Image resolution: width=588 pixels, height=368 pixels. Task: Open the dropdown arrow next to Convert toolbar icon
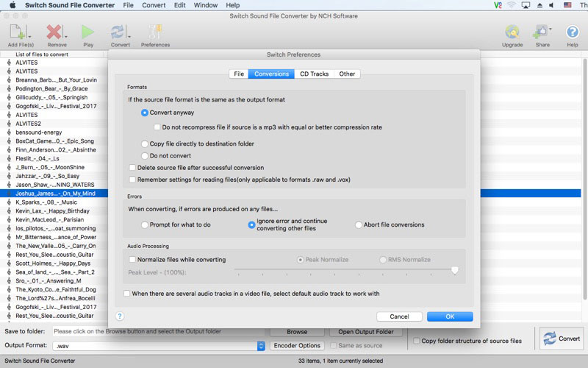click(x=129, y=37)
